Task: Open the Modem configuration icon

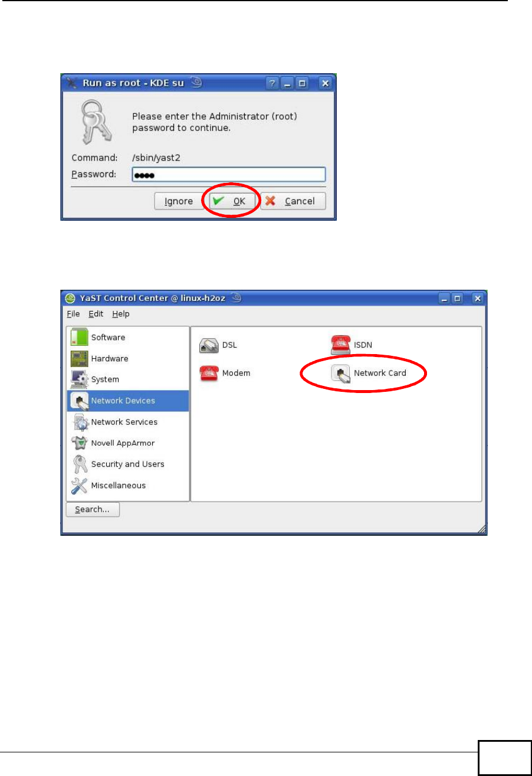Action: (x=225, y=373)
